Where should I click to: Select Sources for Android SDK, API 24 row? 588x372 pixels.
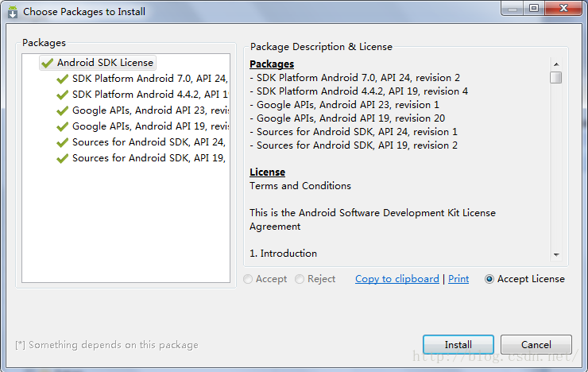[x=149, y=142]
